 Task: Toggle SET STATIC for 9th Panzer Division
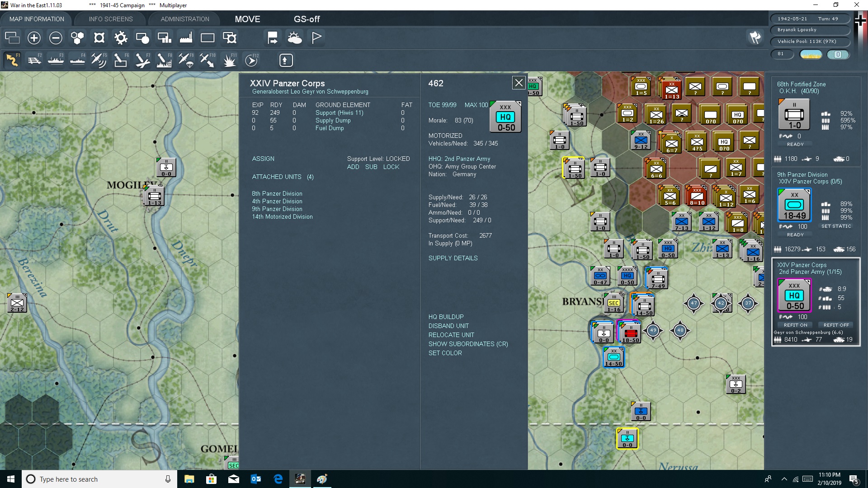pyautogui.click(x=836, y=226)
